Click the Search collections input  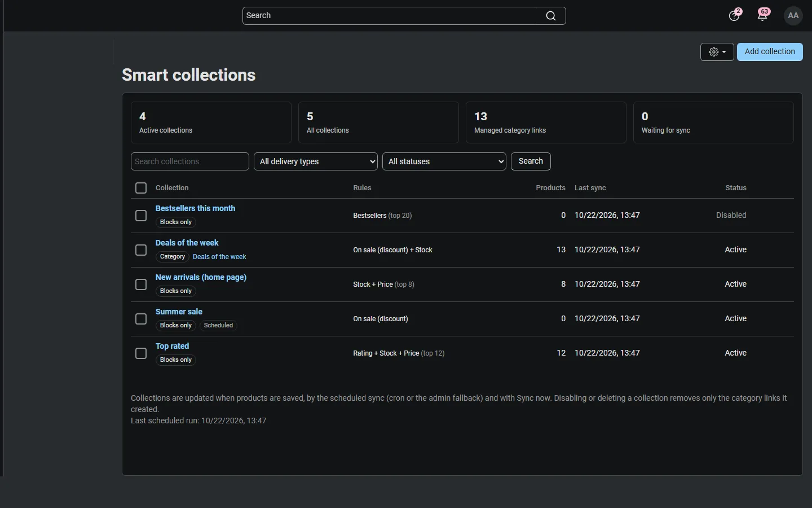pyautogui.click(x=190, y=161)
